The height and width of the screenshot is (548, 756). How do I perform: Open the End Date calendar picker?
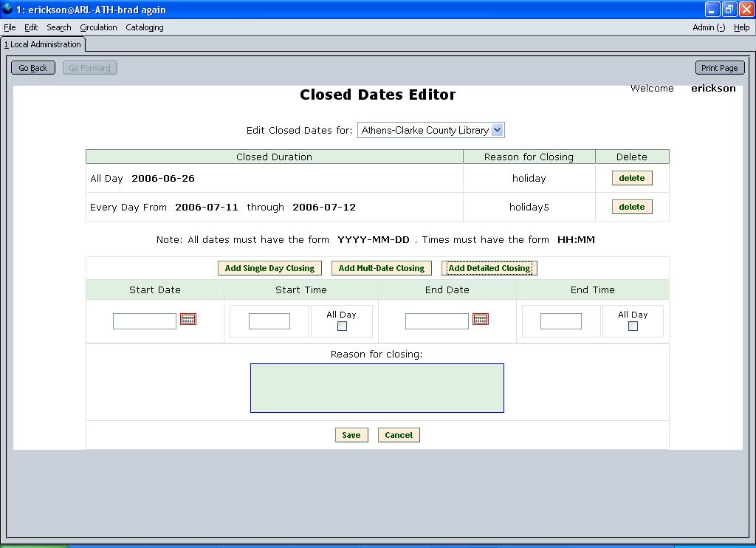(481, 319)
